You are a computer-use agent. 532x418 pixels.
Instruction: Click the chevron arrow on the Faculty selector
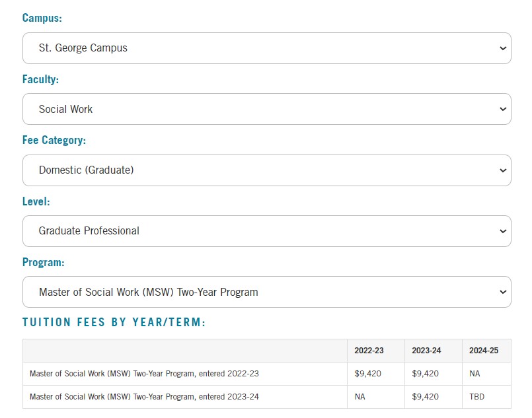point(503,109)
